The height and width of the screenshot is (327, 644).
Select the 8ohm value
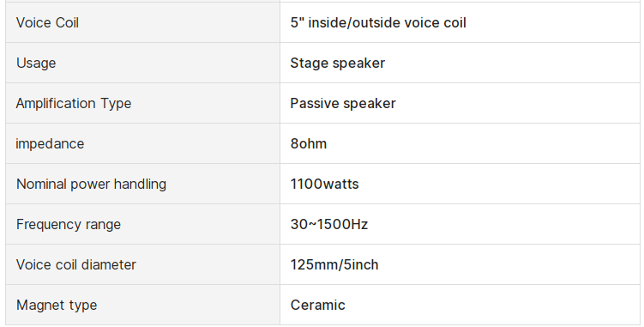click(x=309, y=143)
